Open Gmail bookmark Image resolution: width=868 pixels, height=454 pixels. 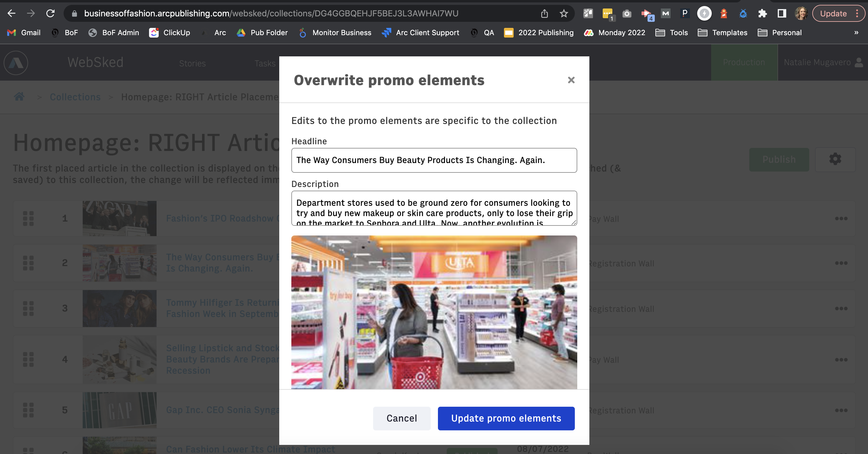pos(24,33)
